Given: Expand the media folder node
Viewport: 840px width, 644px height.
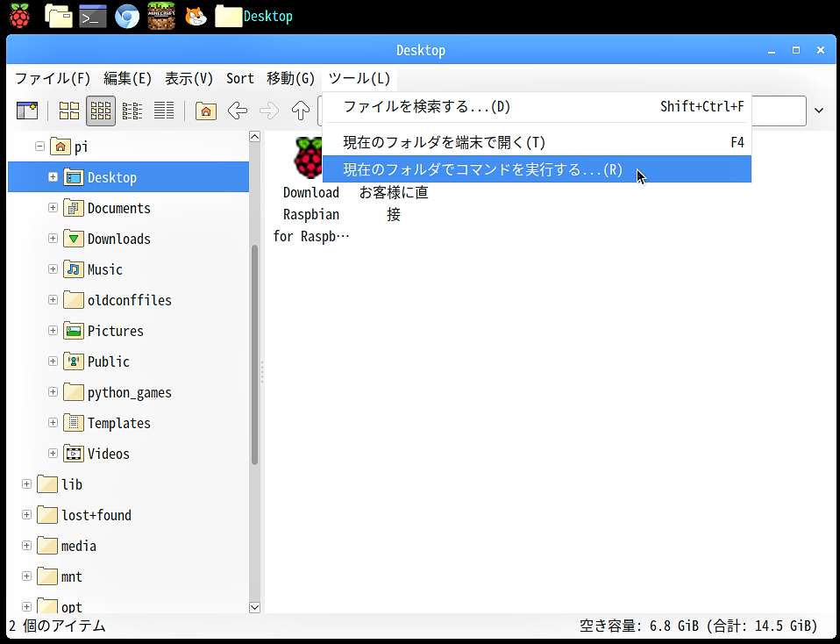Looking at the screenshot, I should point(26,546).
